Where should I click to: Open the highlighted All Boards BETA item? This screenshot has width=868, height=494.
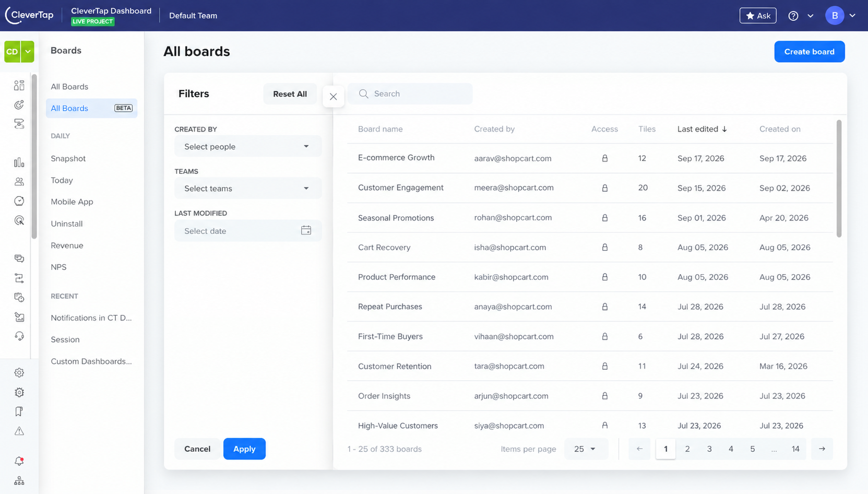coord(92,108)
